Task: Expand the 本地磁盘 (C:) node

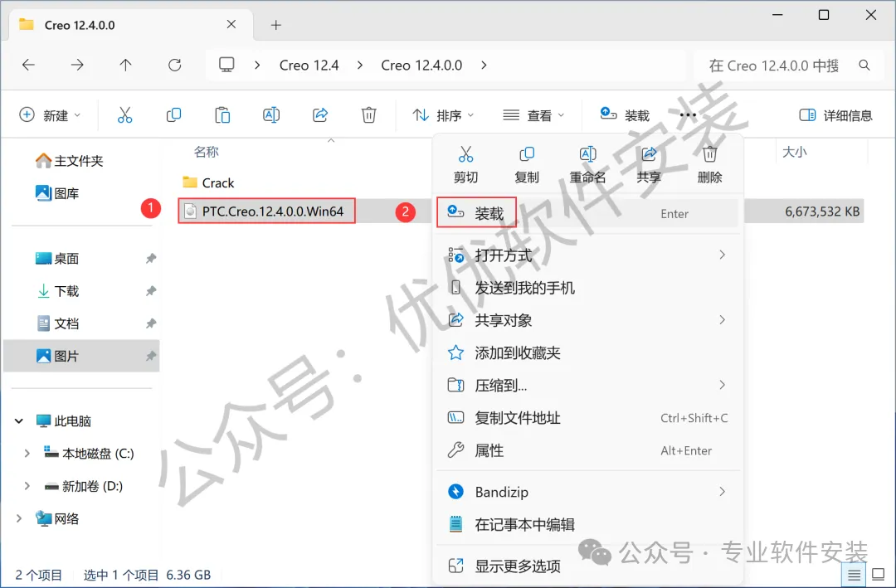Action: tap(27, 453)
